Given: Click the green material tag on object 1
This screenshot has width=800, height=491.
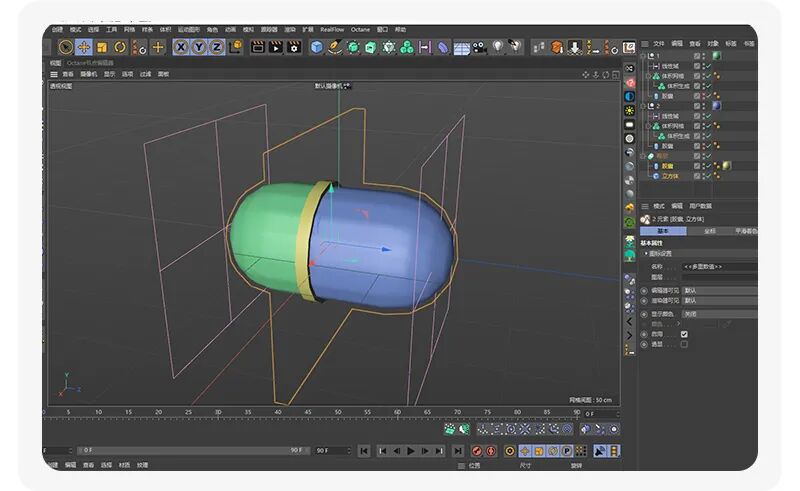Looking at the screenshot, I should click(717, 56).
